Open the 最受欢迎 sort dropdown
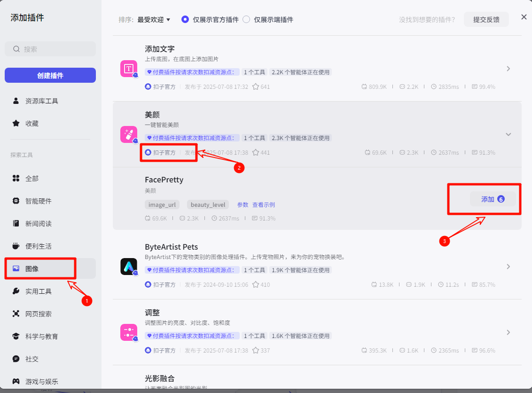Viewport: 532px width, 393px height. tap(154, 20)
